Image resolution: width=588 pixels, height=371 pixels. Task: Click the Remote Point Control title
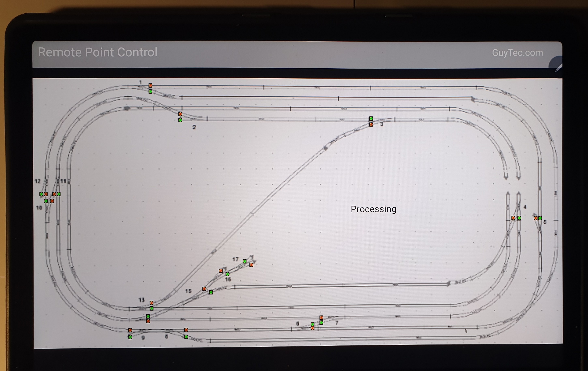click(98, 52)
